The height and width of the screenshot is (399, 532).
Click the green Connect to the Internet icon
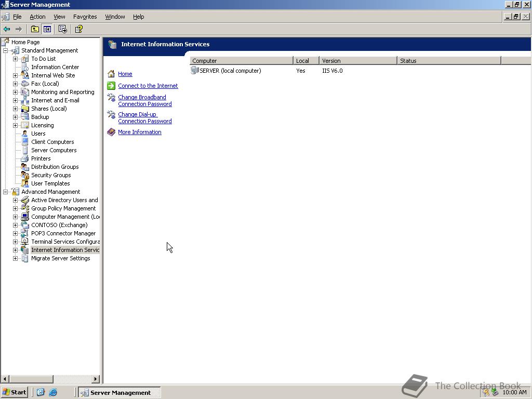tap(111, 86)
